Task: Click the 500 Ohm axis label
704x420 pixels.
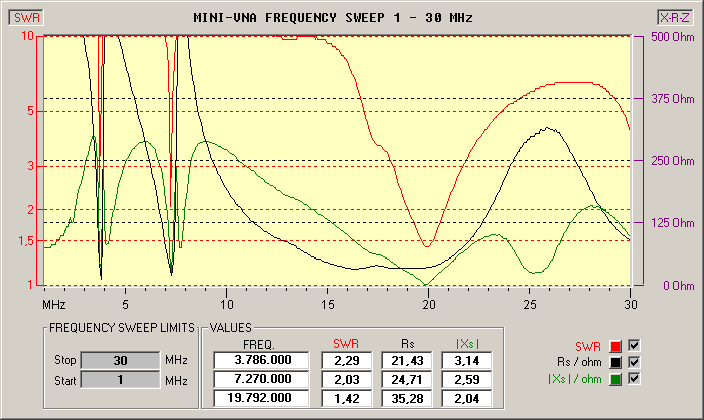Action: tap(673, 37)
